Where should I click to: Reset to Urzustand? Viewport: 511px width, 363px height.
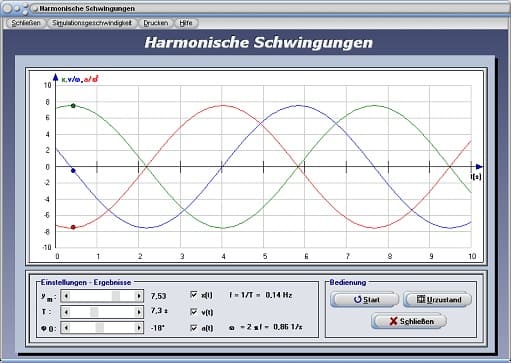438,299
